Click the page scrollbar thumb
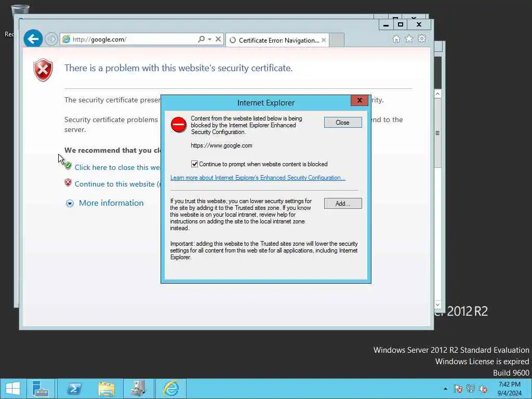 pos(437,133)
